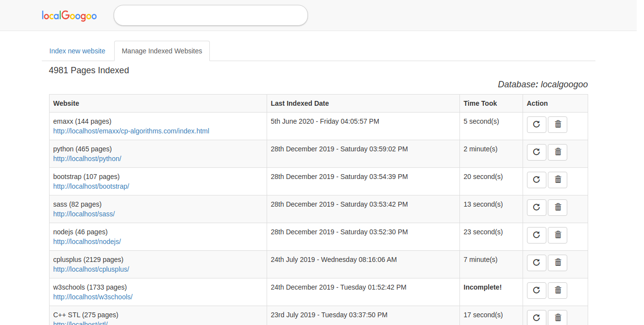Select the Manage Indexed Websites tab
The width and height of the screenshot is (644, 325).
click(162, 51)
